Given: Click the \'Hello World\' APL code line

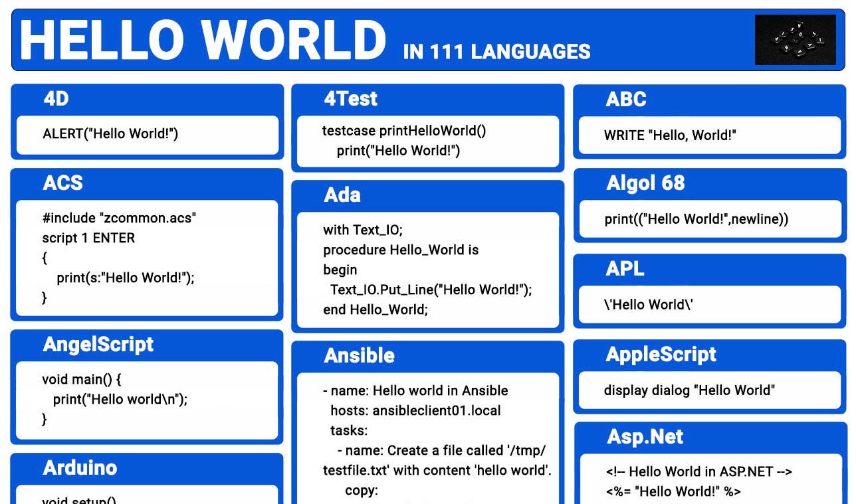Looking at the screenshot, I should click(649, 305).
